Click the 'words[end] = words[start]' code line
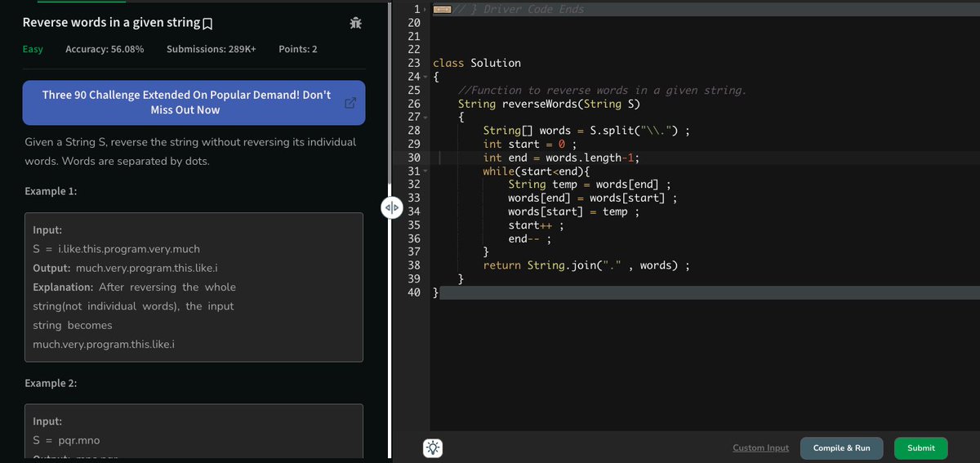 [x=591, y=198]
